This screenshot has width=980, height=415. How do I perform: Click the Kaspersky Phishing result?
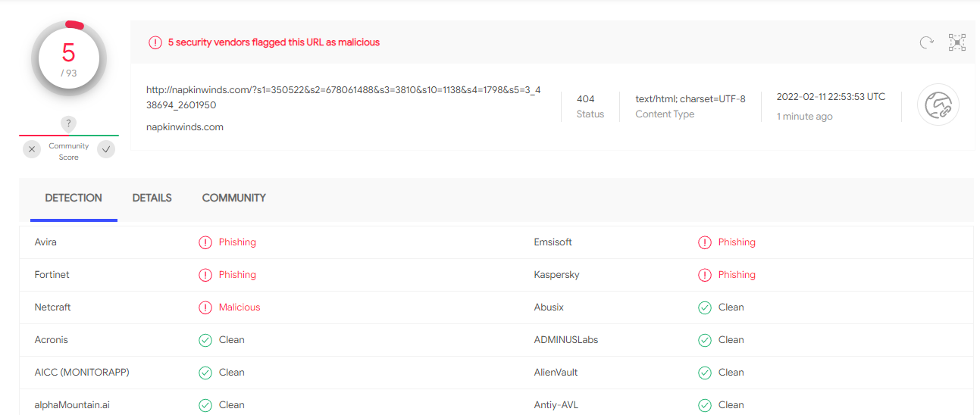tap(736, 275)
